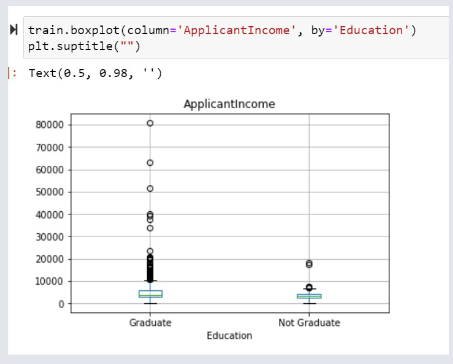Screen dimensions: 453x364
Task: Click the 0 y-axis tick label
Action: click(61, 304)
